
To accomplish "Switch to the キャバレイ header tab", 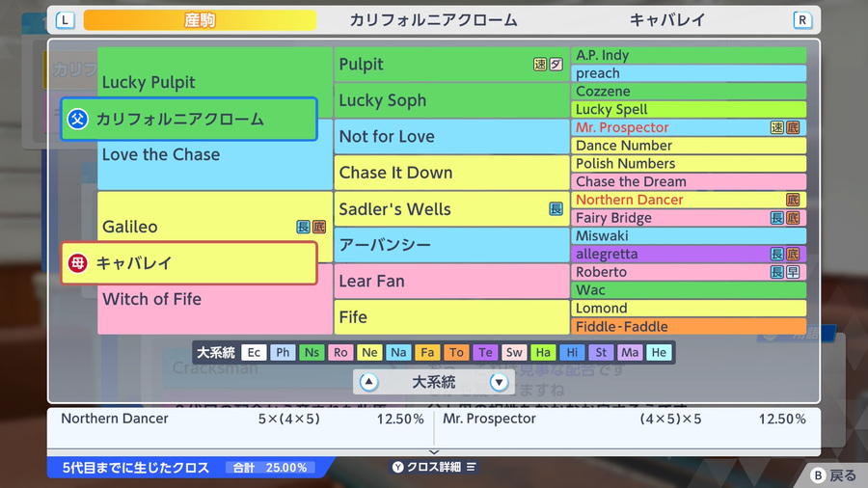I will (667, 20).
